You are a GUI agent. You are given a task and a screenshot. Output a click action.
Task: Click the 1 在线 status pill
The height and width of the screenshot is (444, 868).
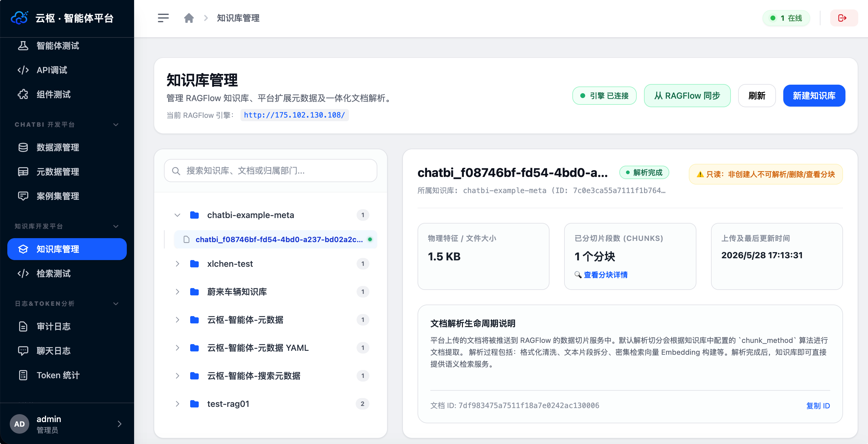coord(786,18)
